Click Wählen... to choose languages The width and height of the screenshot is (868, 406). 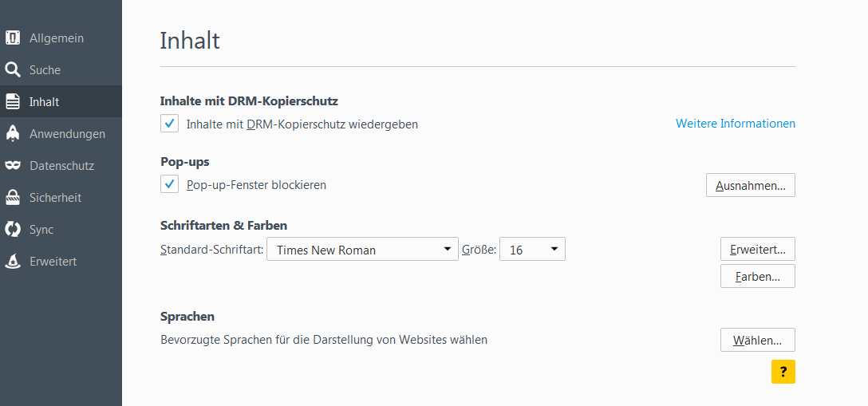click(757, 340)
